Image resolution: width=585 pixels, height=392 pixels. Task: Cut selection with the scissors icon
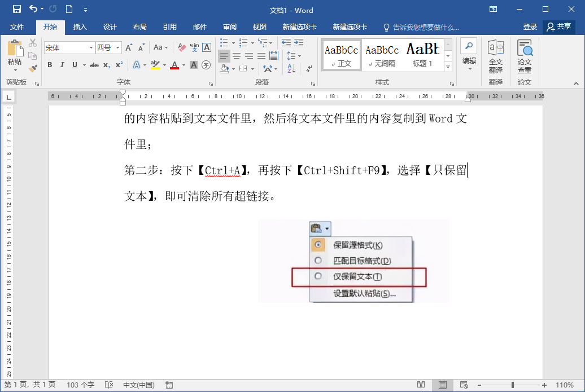point(33,43)
